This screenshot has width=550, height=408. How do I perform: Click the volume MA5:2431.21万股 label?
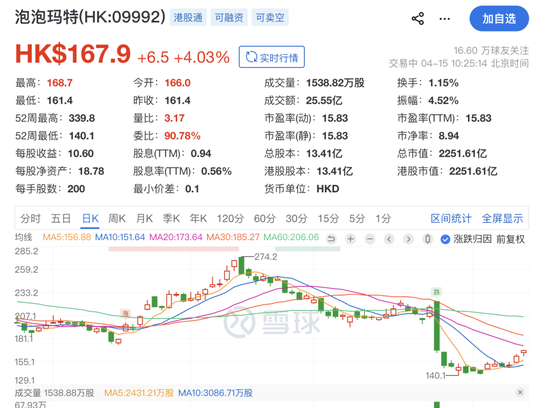pos(139,393)
